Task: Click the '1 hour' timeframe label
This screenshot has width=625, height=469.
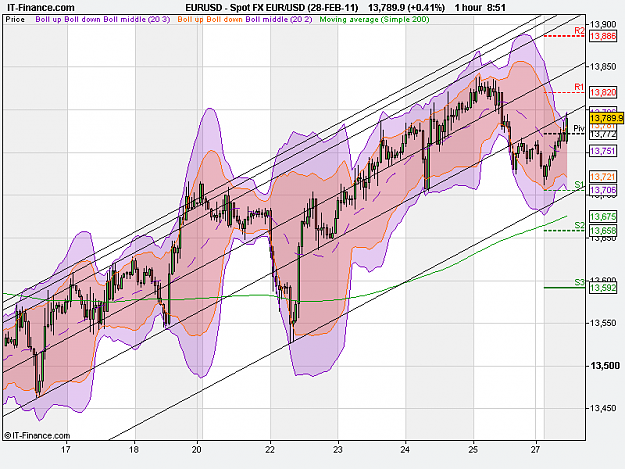Action: [x=468, y=8]
